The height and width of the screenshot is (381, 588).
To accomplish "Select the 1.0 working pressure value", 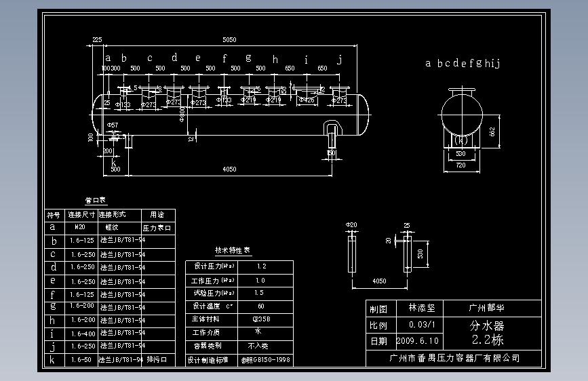I will tap(260, 281).
